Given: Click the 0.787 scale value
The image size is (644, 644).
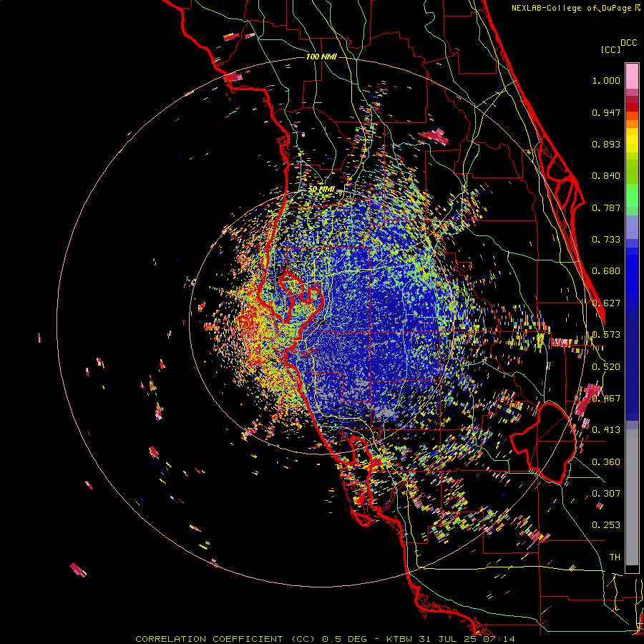Looking at the screenshot, I should point(606,208).
